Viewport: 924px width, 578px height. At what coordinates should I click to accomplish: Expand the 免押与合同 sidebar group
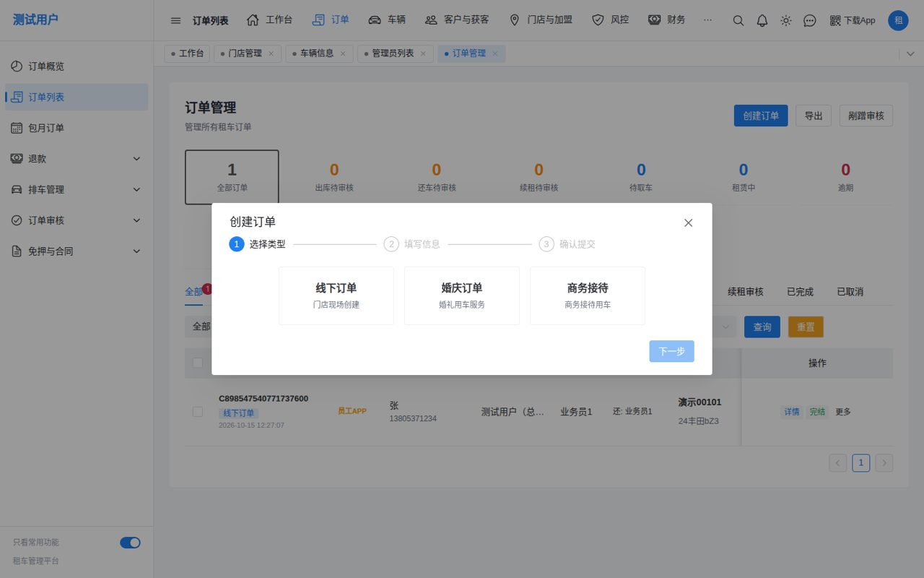(77, 251)
